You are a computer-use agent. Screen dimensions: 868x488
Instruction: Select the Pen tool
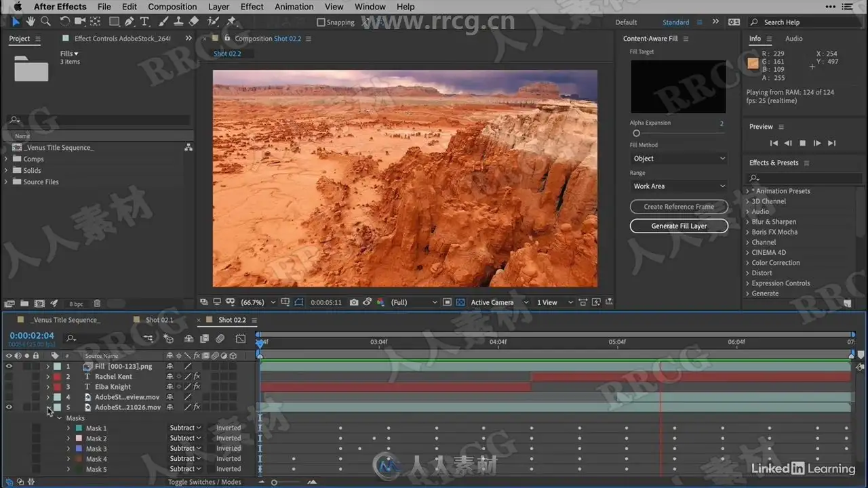click(130, 22)
